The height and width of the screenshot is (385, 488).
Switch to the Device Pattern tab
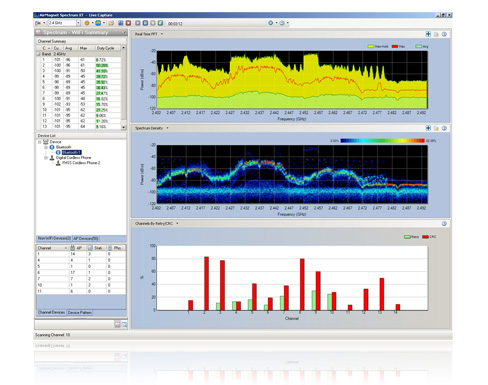pos(79,313)
